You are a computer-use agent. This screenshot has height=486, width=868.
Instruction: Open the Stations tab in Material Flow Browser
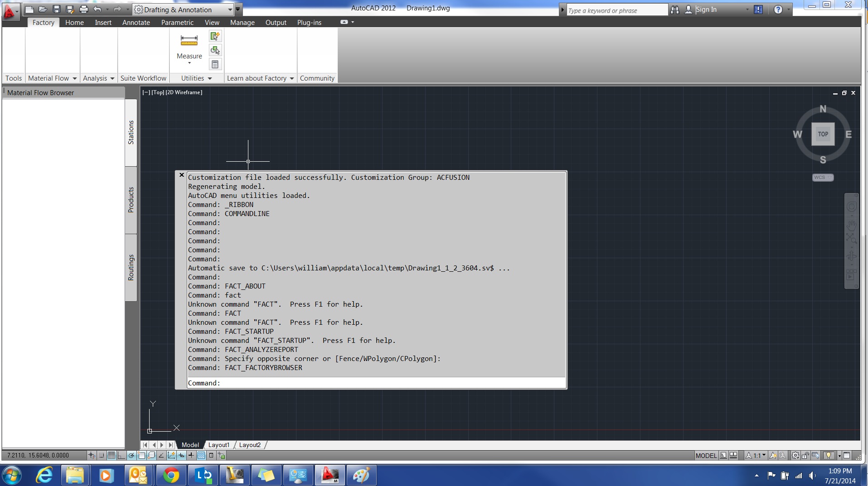click(x=131, y=132)
